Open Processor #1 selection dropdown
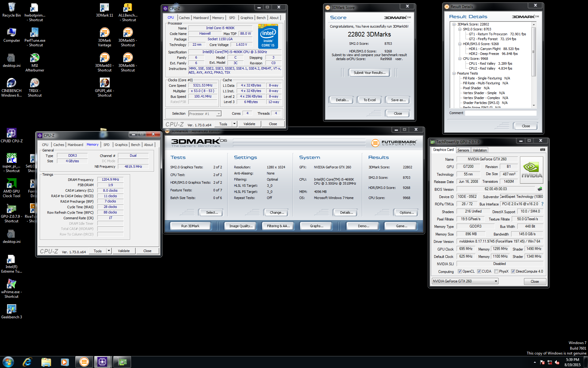588x368 pixels. click(x=205, y=114)
